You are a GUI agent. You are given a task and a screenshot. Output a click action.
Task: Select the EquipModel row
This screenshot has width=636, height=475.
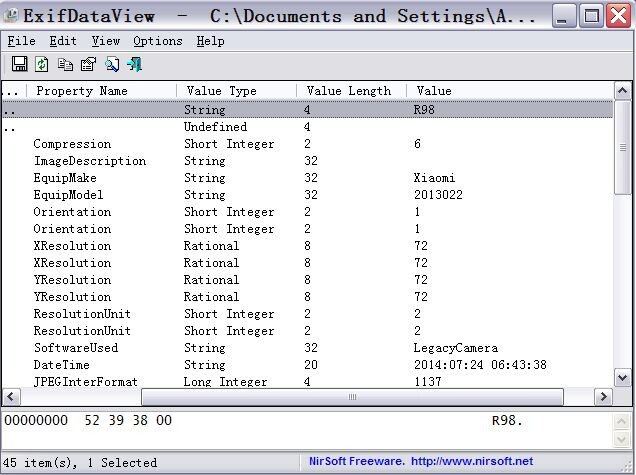(x=307, y=195)
